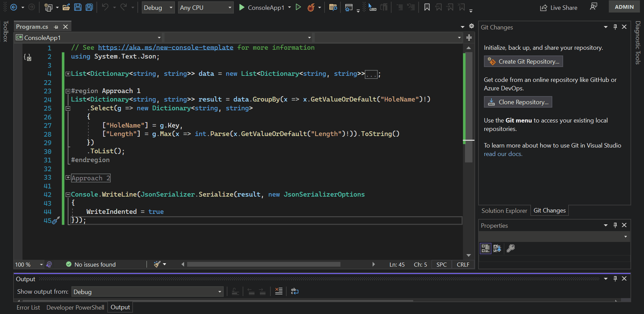Open the Send Feedback icon near top right

point(594,6)
